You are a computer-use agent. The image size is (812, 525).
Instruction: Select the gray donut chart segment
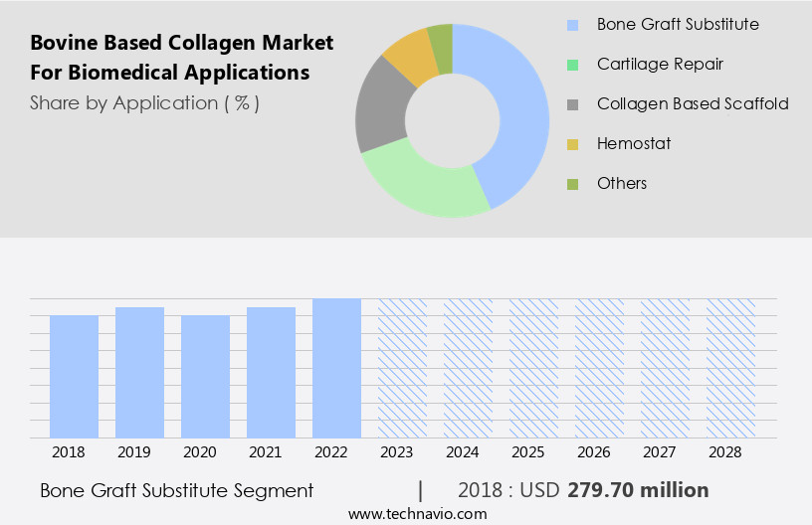point(378,107)
